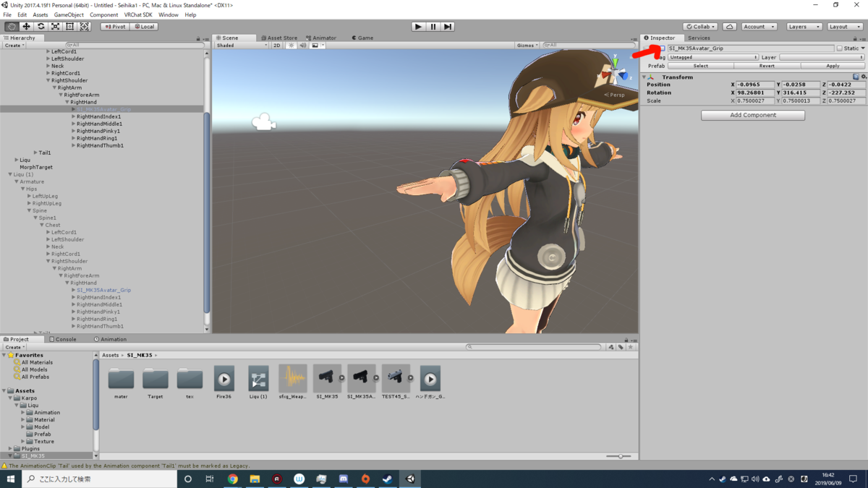Select the Fire36 animation asset

coord(224,382)
